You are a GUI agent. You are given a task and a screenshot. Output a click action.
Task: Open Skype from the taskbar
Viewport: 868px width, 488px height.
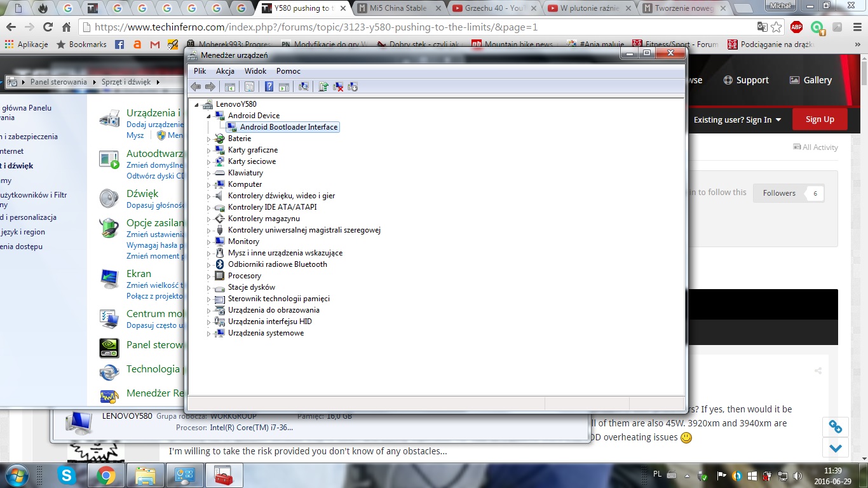66,475
